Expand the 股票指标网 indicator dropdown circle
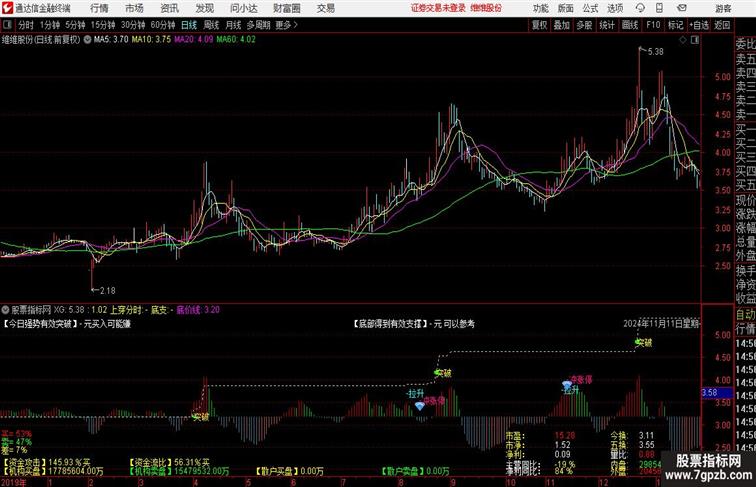756x487 pixels. coord(6,310)
